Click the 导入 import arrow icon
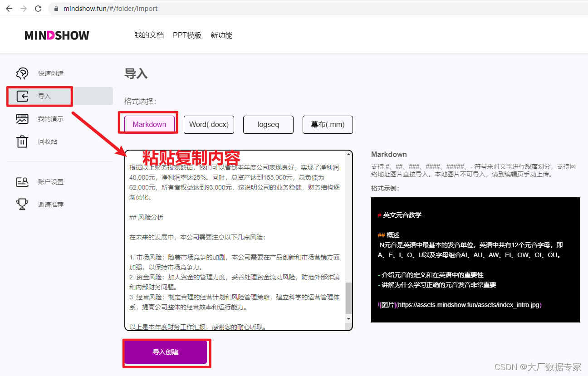This screenshot has height=376, width=588. [22, 96]
